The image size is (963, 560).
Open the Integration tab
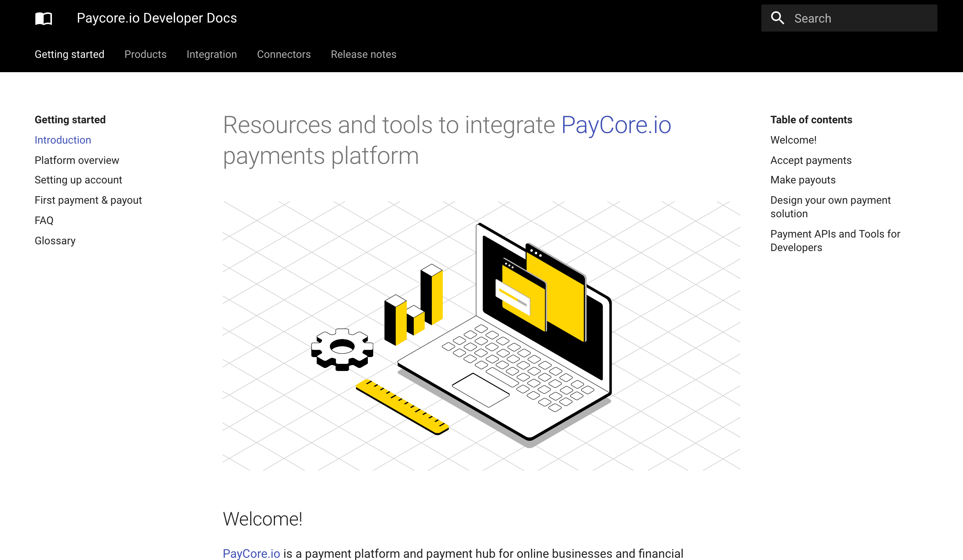click(x=212, y=54)
